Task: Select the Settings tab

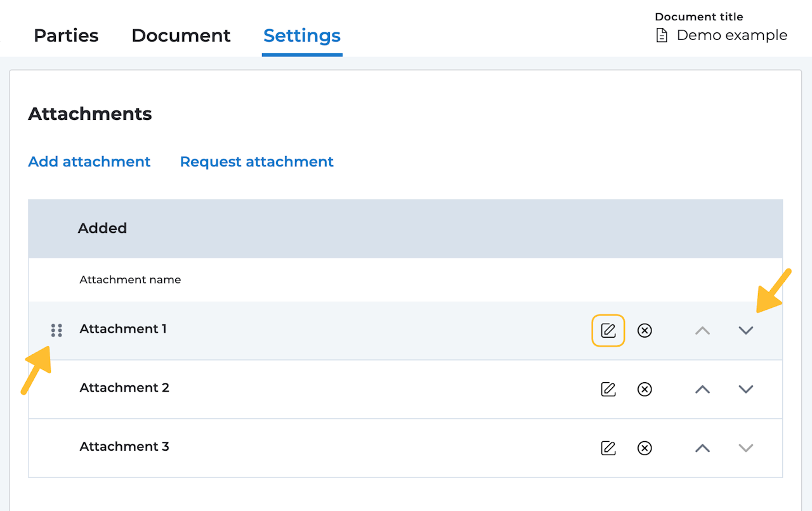Action: pyautogui.click(x=302, y=36)
